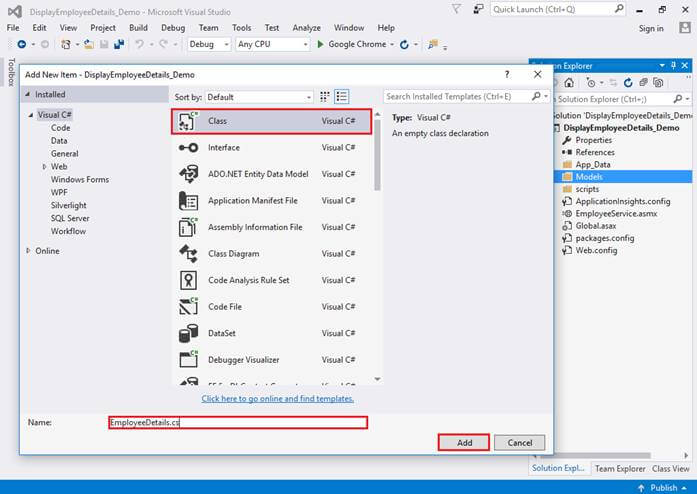The height and width of the screenshot is (494, 697).
Task: Open the File menu
Action: pyautogui.click(x=13, y=28)
